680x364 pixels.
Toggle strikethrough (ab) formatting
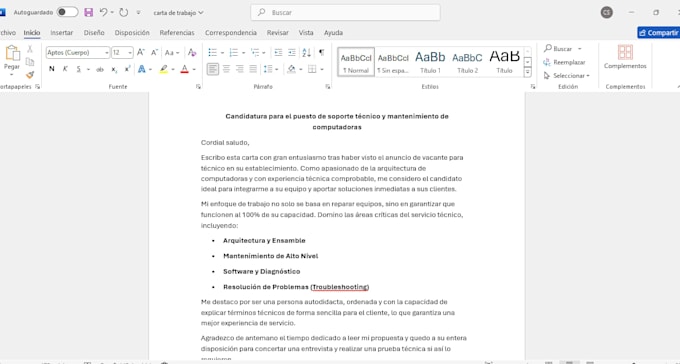(100, 69)
